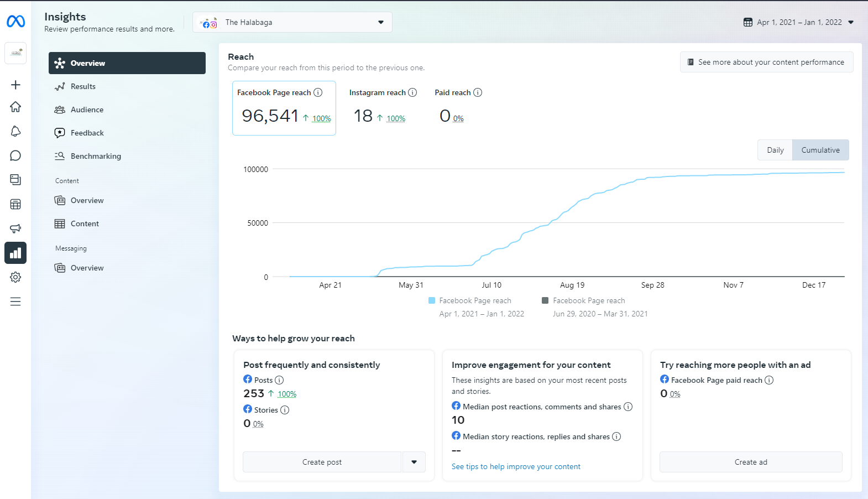
Task: Select the Paid reach card
Action: [x=458, y=108]
